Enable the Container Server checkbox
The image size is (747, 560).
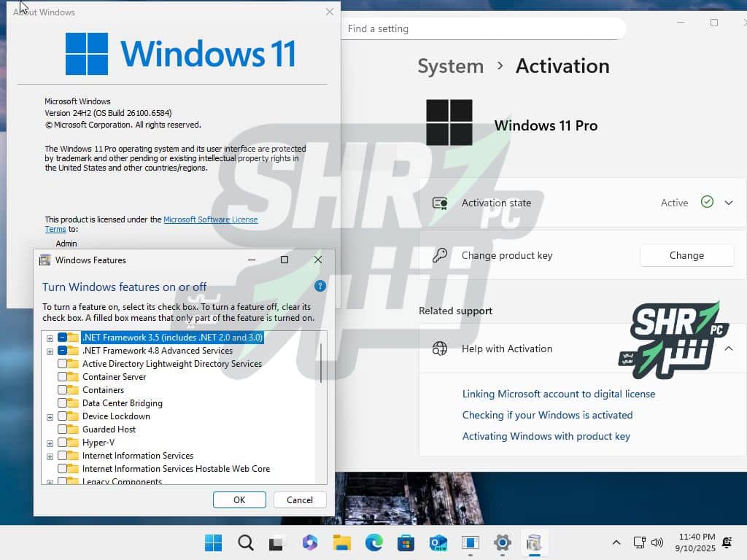(62, 377)
